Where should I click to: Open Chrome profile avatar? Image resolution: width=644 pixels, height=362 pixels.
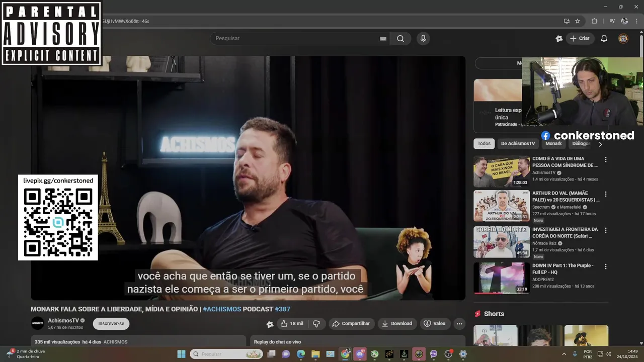624,21
